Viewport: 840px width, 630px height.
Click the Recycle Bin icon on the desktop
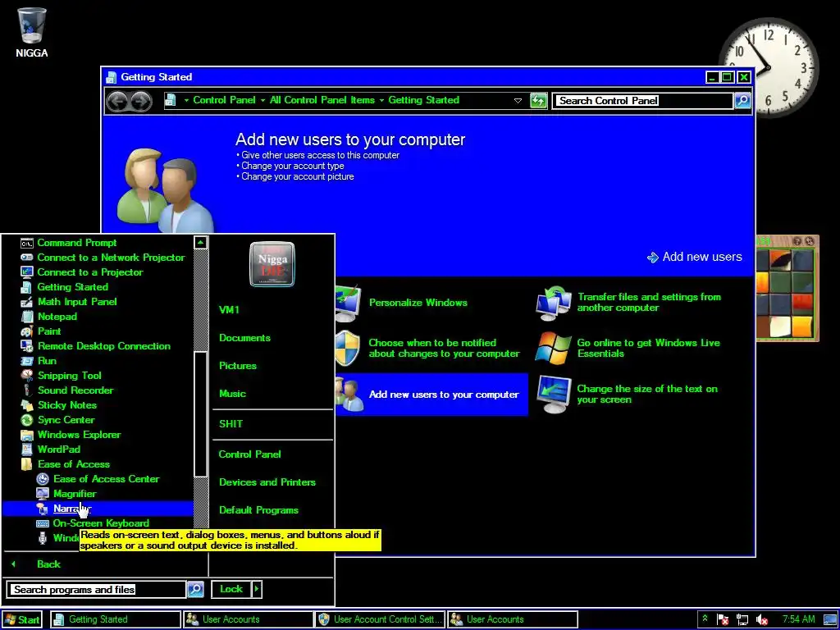(x=32, y=33)
